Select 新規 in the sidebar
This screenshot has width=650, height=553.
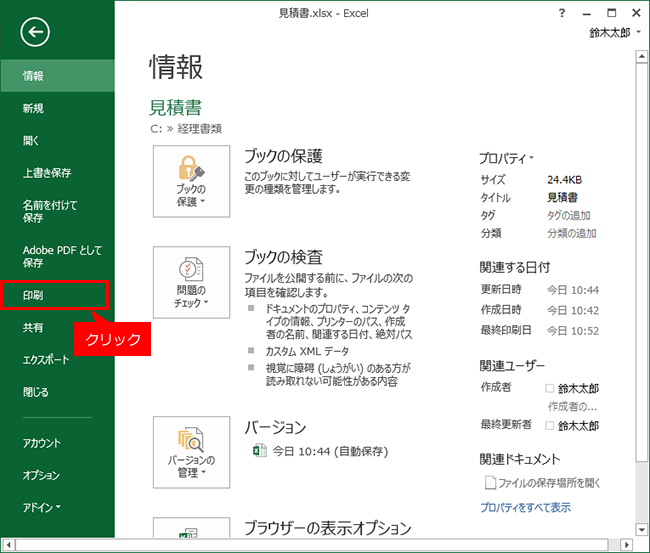click(x=57, y=108)
